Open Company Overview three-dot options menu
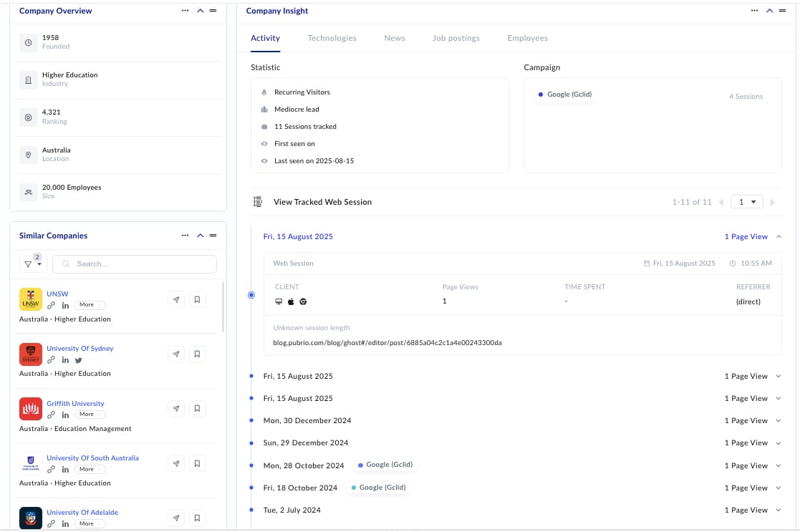800x532 pixels. point(185,11)
